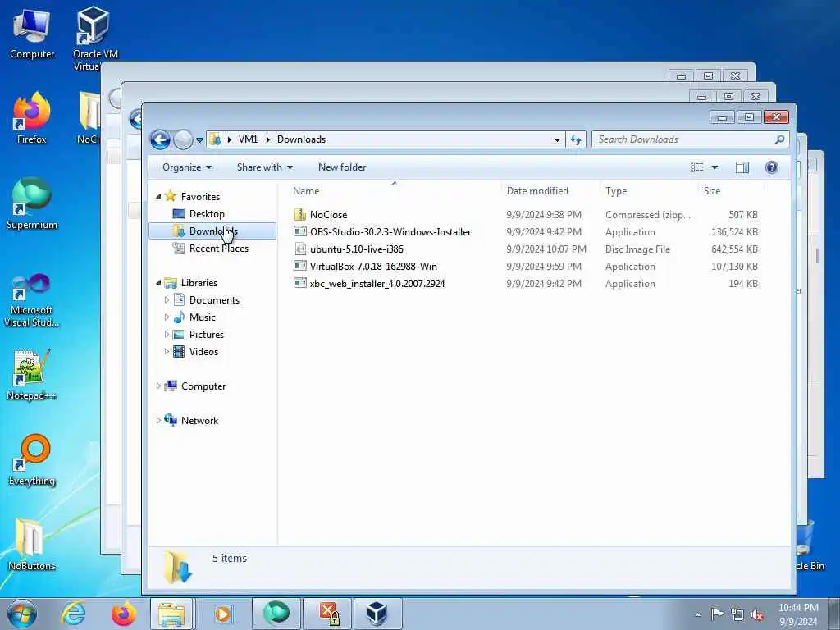Select the xbc_web_installer file icon
The height and width of the screenshot is (630, 840).
pyautogui.click(x=300, y=283)
